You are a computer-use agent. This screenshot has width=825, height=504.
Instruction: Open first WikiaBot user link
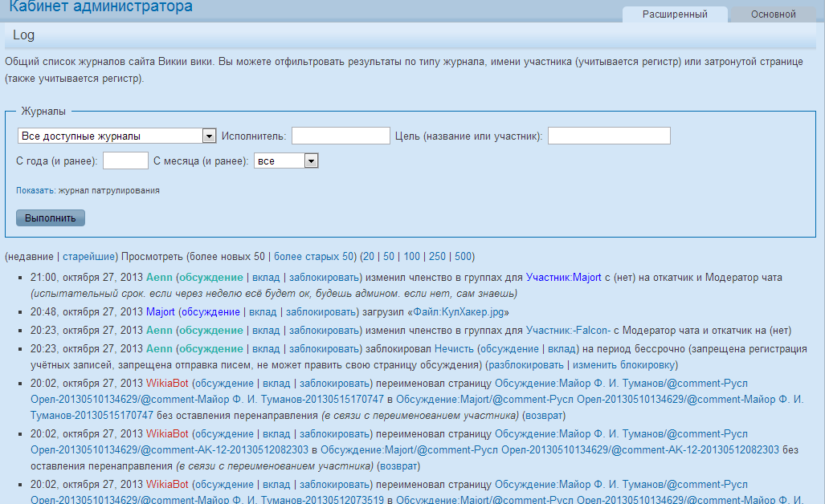(167, 384)
